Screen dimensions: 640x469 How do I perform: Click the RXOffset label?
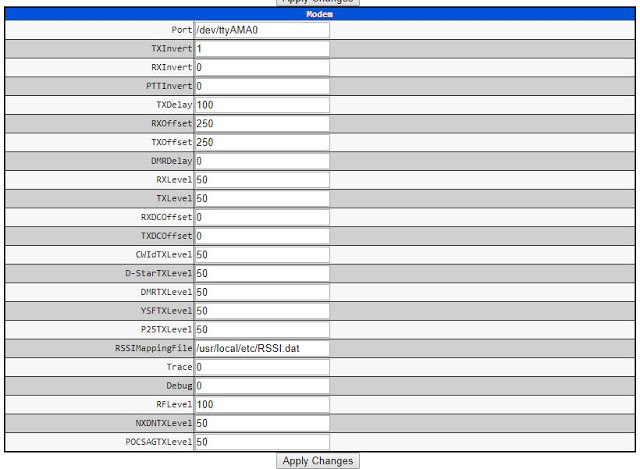point(171,124)
